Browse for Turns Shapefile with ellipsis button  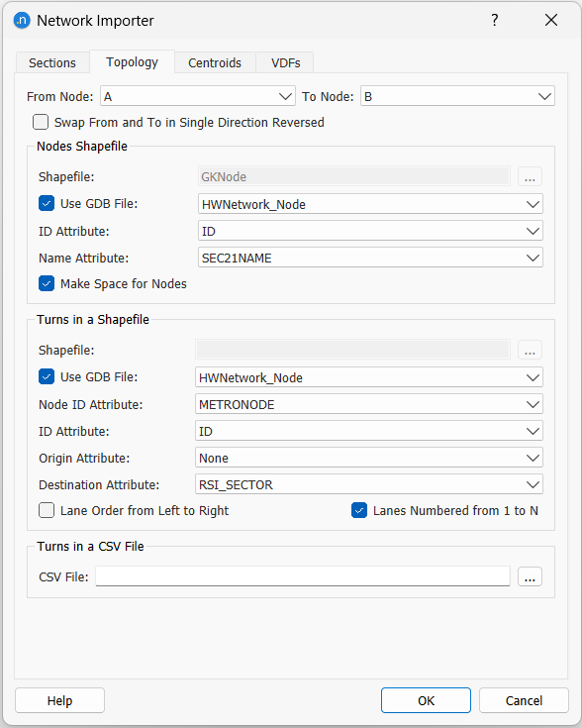click(530, 350)
